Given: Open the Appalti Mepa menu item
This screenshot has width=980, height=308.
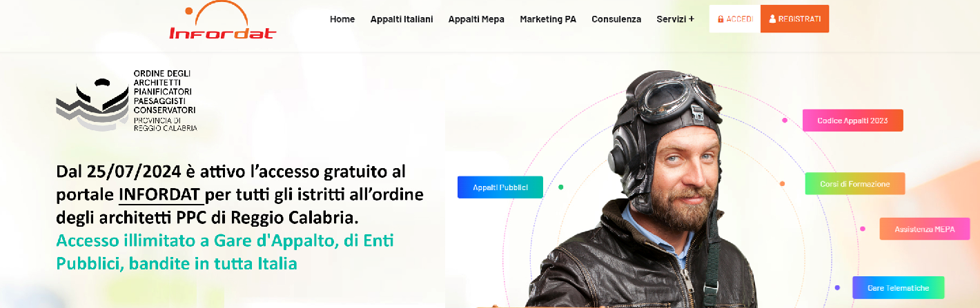Looking at the screenshot, I should (x=476, y=19).
